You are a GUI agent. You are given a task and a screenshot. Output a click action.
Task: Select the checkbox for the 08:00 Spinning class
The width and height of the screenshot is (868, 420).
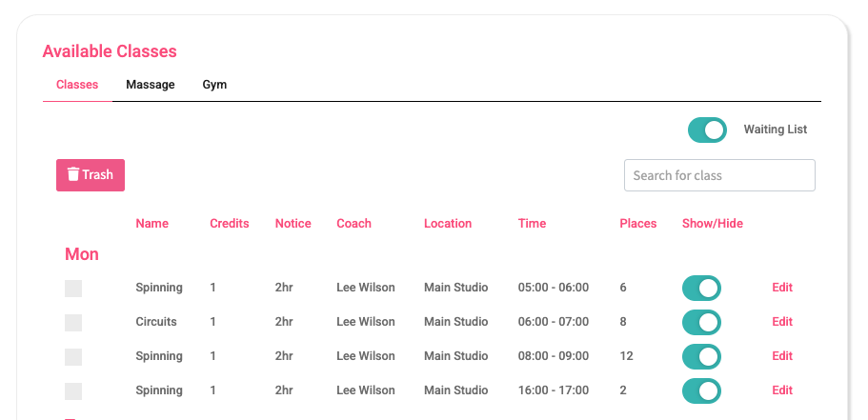click(x=73, y=357)
